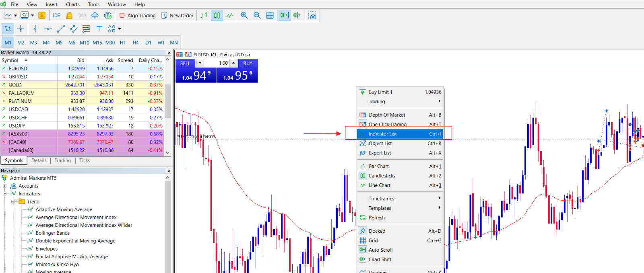Click the gold dollar Market Watch icon
The width and height of the screenshot is (644, 273).
pyautogui.click(x=42, y=15)
